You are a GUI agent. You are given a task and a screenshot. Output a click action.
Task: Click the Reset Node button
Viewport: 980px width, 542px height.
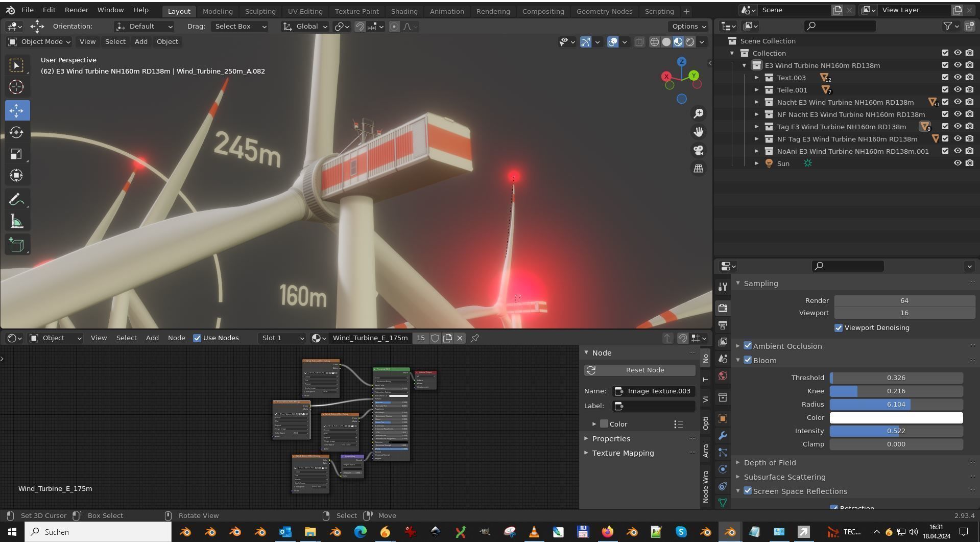coord(640,370)
